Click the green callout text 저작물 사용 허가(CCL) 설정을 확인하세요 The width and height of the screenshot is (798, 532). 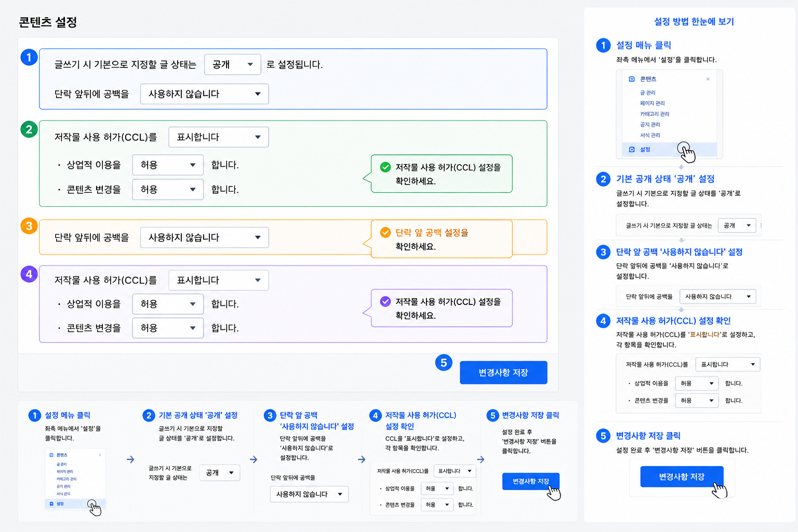pos(448,174)
